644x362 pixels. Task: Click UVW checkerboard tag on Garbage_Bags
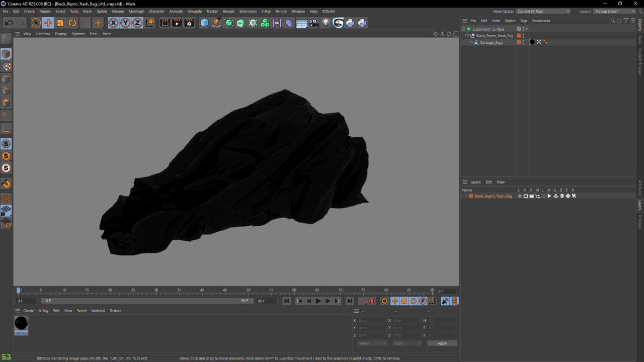(539, 42)
